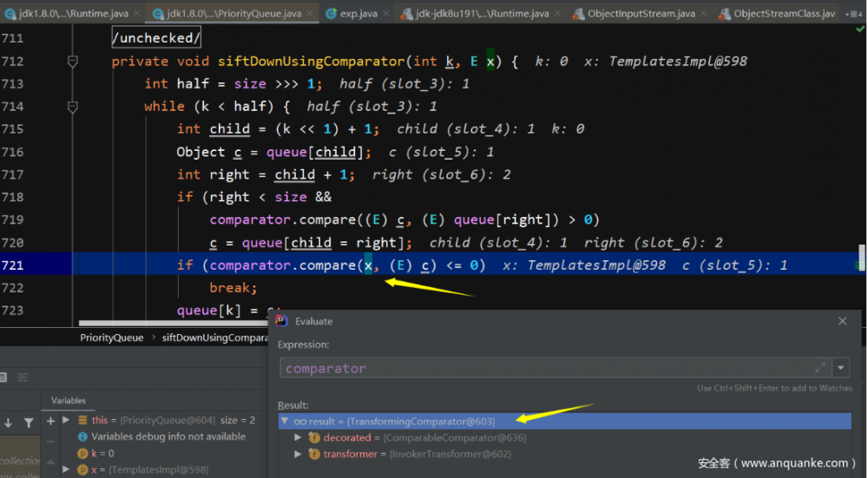Fold the while loop at line 714

[73, 107]
